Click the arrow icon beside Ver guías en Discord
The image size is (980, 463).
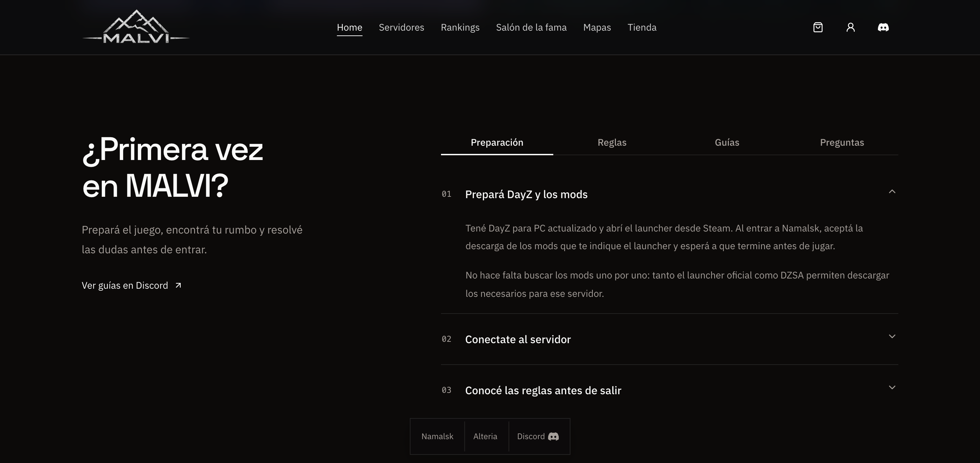(178, 286)
